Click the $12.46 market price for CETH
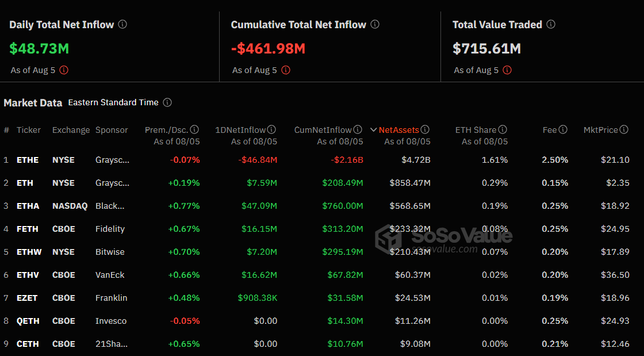 tap(615, 344)
